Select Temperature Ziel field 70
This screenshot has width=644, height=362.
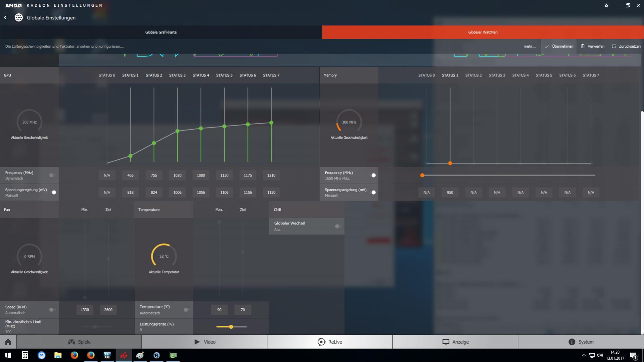click(x=243, y=310)
